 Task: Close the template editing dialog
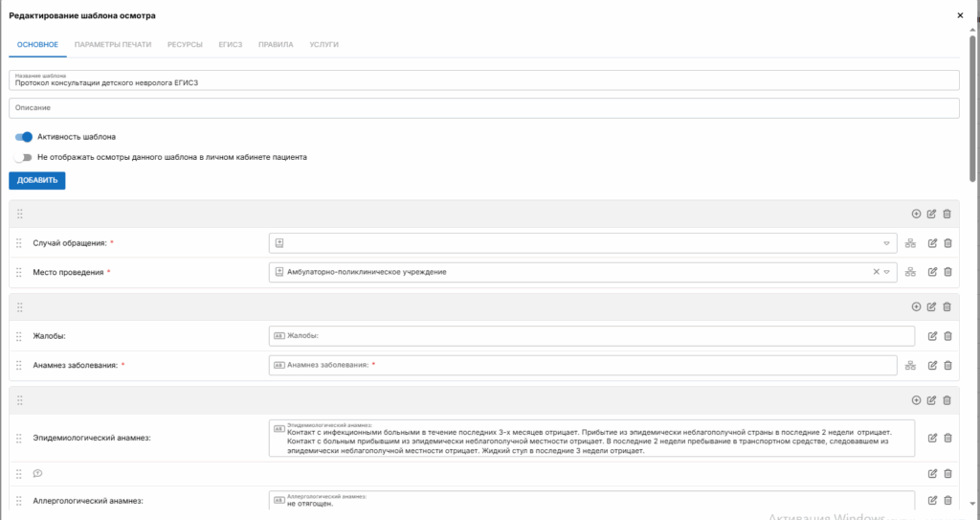pyautogui.click(x=960, y=16)
